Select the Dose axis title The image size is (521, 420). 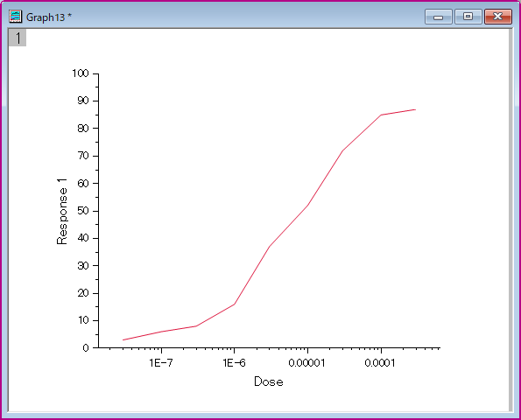tap(269, 381)
